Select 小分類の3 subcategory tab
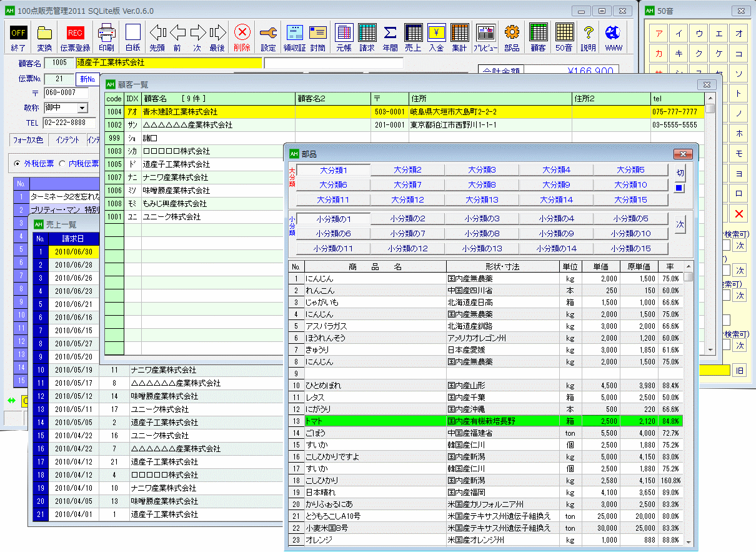Image resolution: width=756 pixels, height=552 pixels. pos(482,219)
